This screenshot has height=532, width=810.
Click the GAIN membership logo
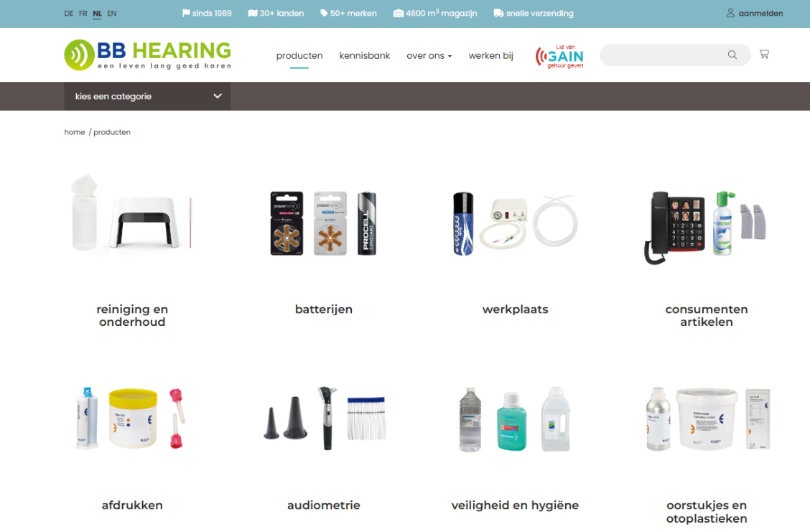(x=559, y=56)
